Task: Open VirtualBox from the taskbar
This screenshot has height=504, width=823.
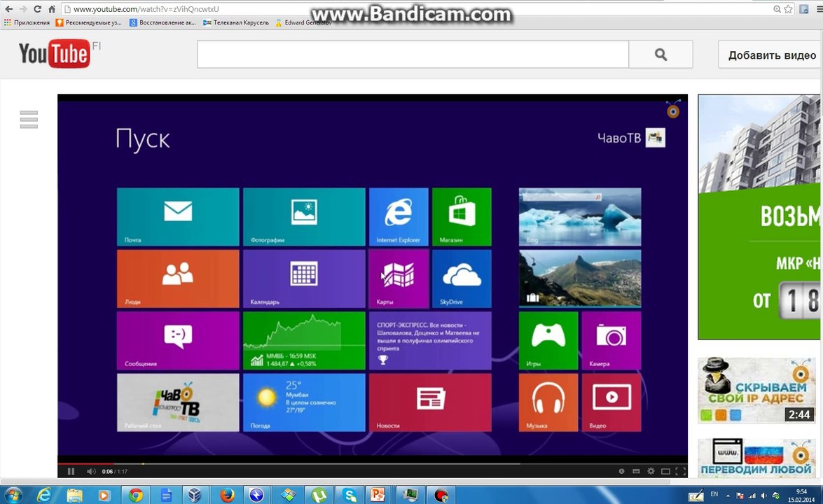Action: click(x=195, y=495)
